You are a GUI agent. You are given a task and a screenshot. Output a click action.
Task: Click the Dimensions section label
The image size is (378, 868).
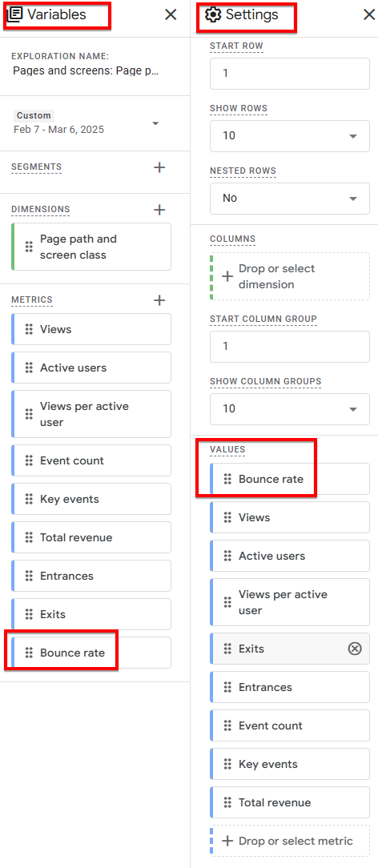[x=40, y=209]
